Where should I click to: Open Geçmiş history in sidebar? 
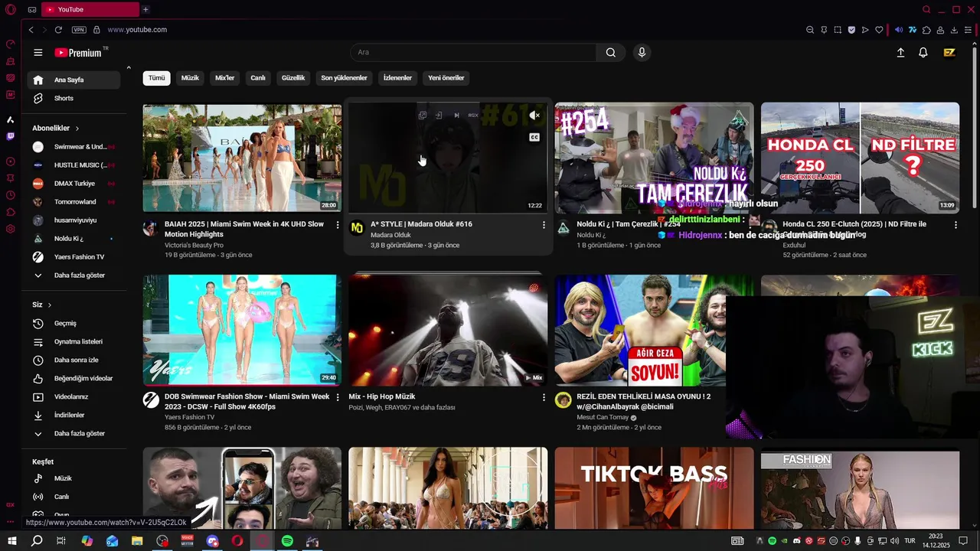point(73,323)
